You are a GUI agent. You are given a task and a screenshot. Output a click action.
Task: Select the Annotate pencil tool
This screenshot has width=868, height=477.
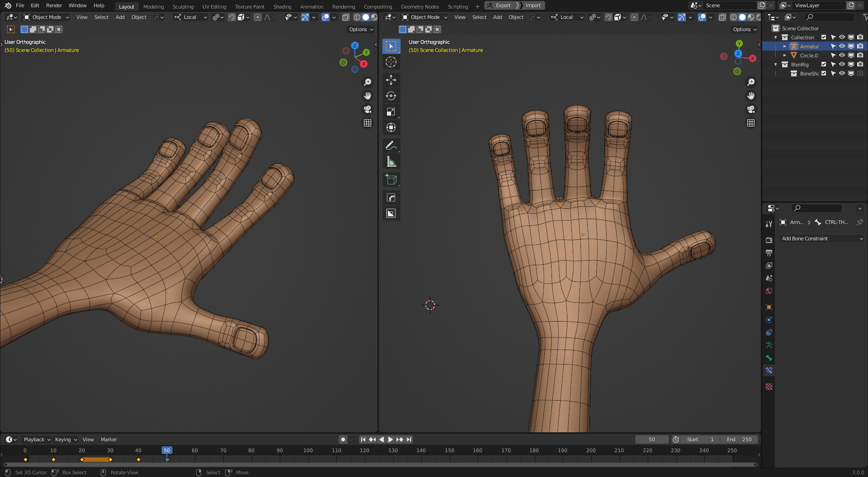tap(391, 146)
